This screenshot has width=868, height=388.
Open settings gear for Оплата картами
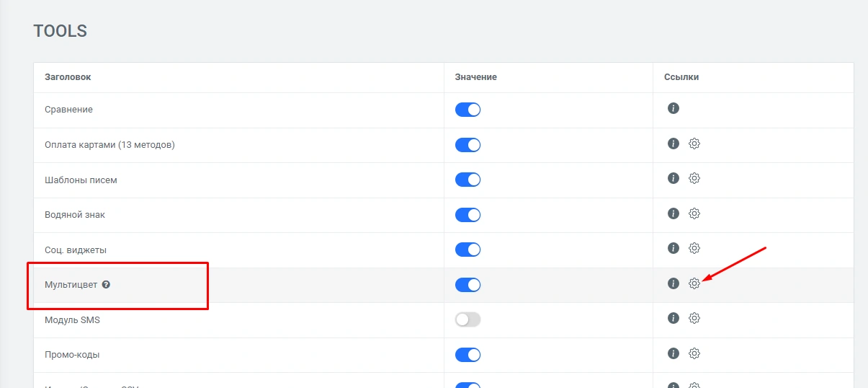click(x=694, y=144)
